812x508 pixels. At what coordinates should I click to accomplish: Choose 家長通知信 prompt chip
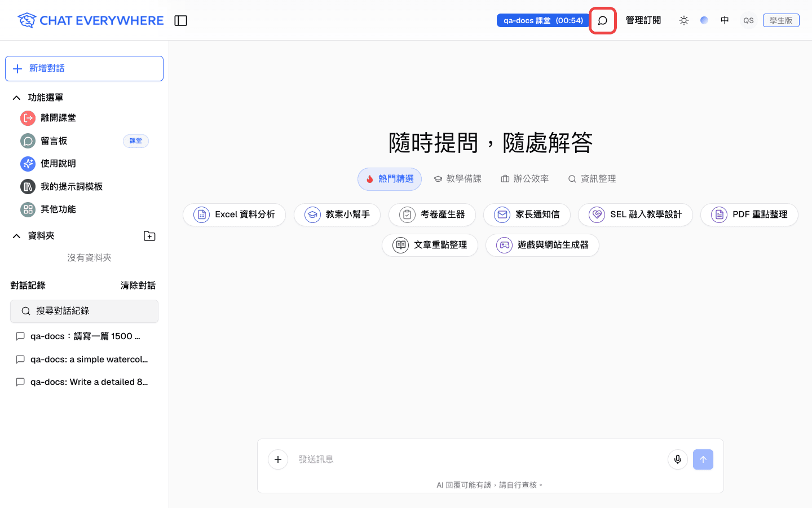click(527, 214)
